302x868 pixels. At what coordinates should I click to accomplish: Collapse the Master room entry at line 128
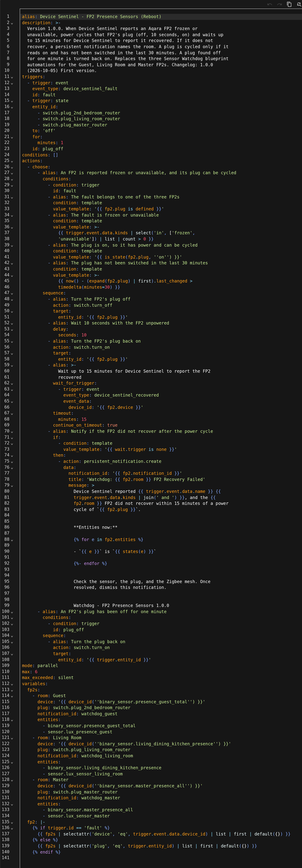pyautogui.click(x=12, y=780)
